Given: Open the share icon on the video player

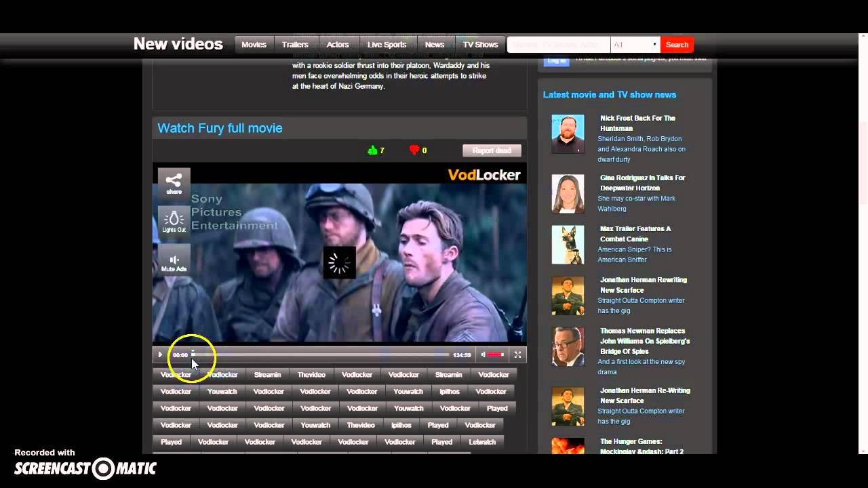Looking at the screenshot, I should (x=174, y=183).
